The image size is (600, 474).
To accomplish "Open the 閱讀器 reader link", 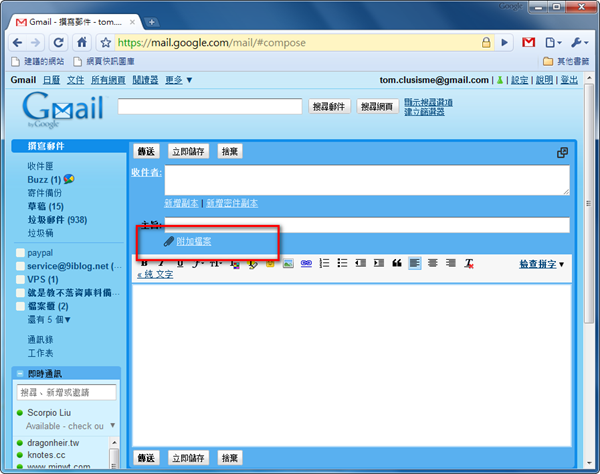I will click(x=145, y=80).
